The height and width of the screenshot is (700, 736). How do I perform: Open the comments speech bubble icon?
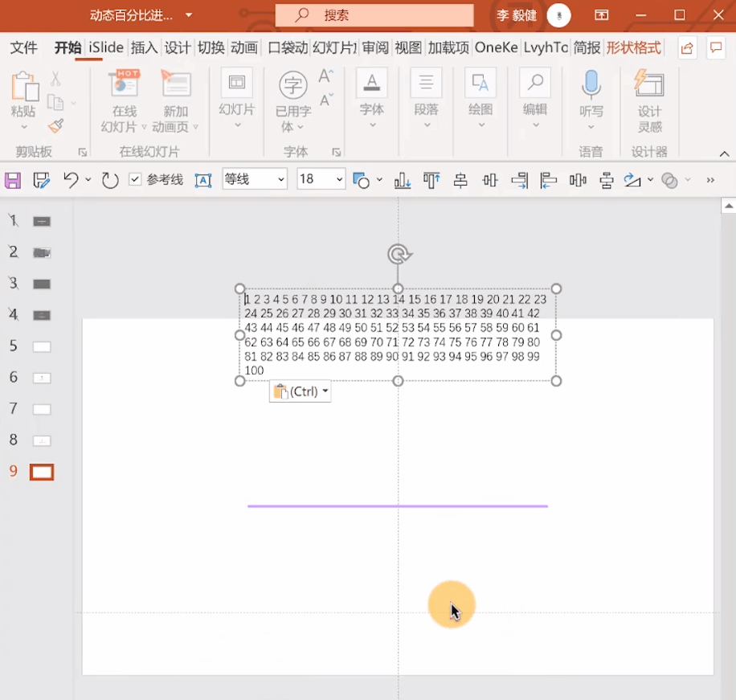pyautogui.click(x=716, y=48)
